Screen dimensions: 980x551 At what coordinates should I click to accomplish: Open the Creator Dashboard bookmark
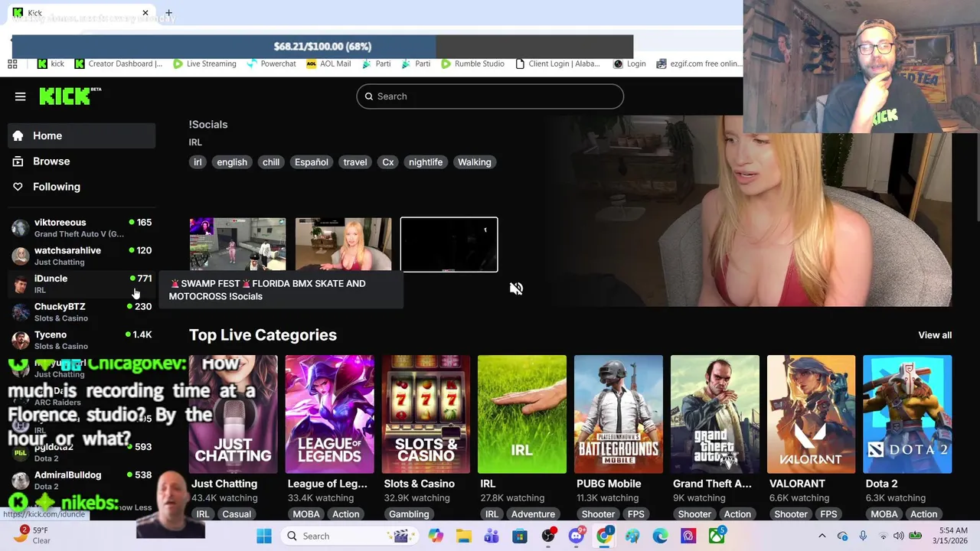pyautogui.click(x=119, y=64)
